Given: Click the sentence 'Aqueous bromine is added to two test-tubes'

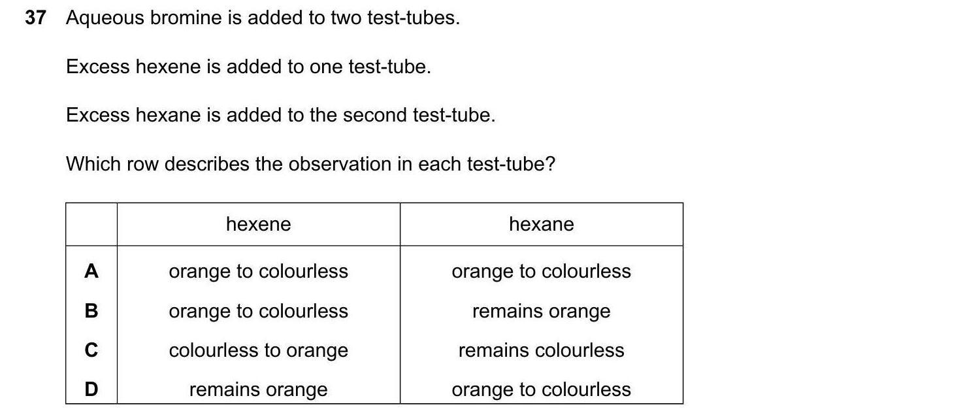Looking at the screenshot, I should coord(263,18).
